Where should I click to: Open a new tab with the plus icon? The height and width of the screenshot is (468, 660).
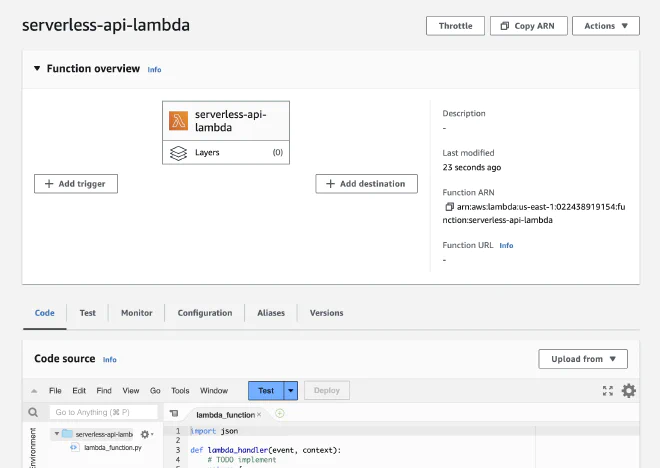(279, 414)
